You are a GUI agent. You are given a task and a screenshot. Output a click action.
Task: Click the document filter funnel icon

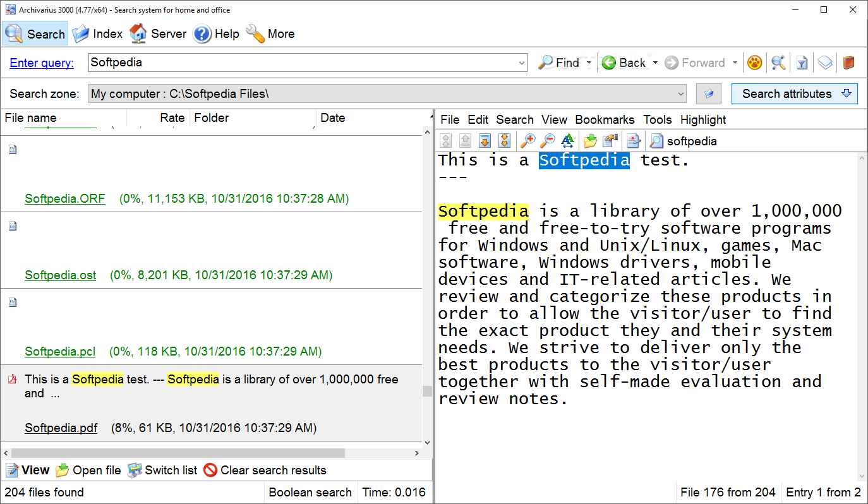click(x=802, y=63)
